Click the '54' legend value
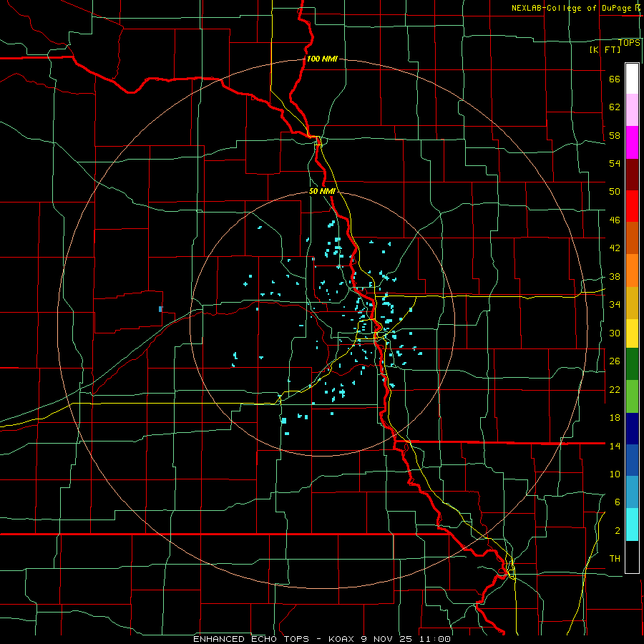 (x=615, y=163)
